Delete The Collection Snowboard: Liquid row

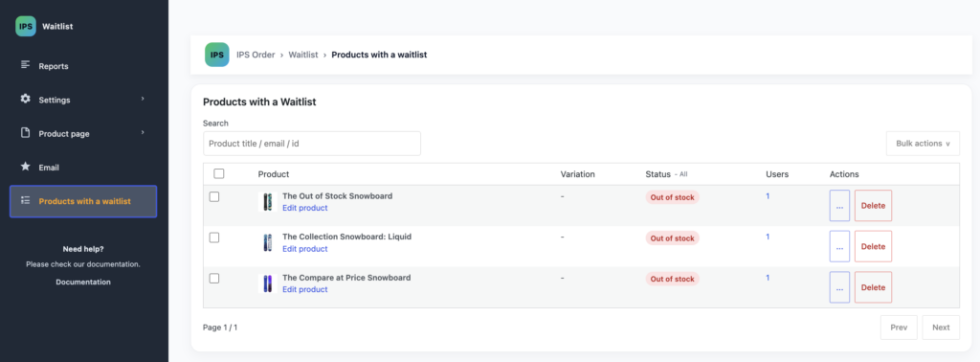[x=873, y=246]
